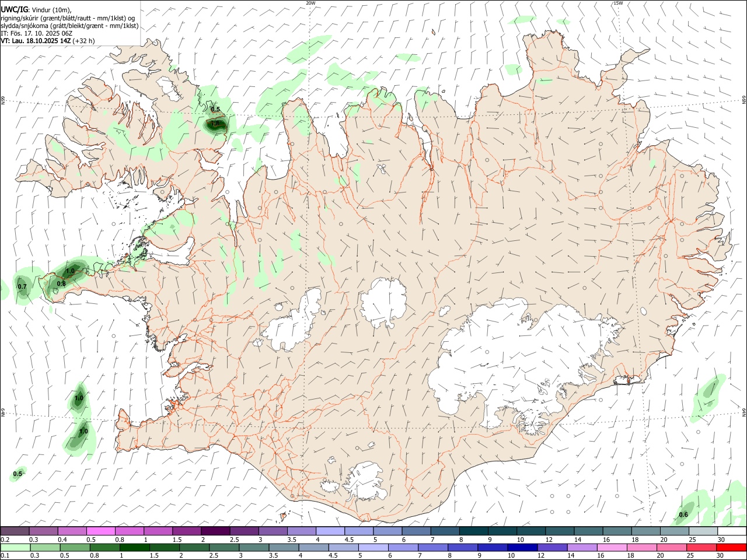Click the 1.0 map label just above 0.8
The height and width of the screenshot is (560, 747).
coord(70,271)
